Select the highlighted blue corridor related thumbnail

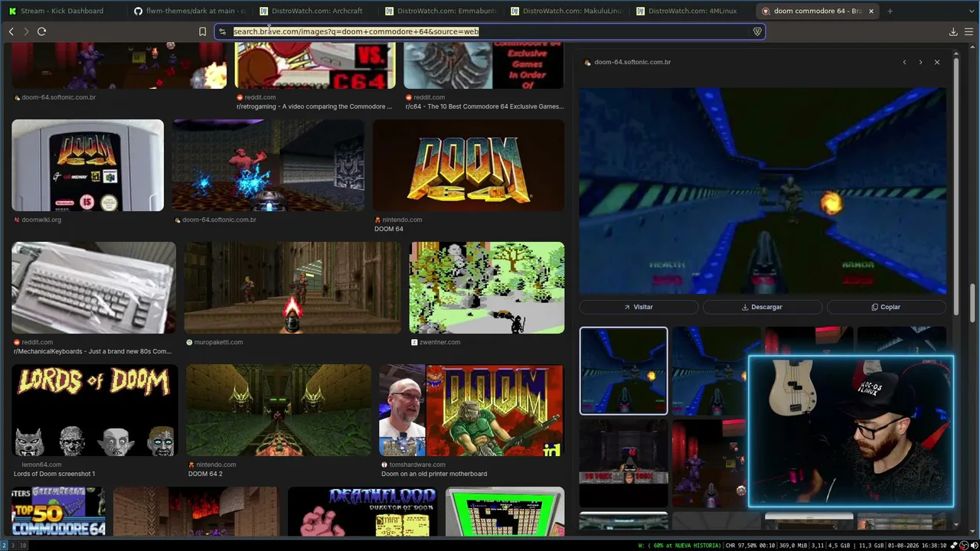(623, 371)
